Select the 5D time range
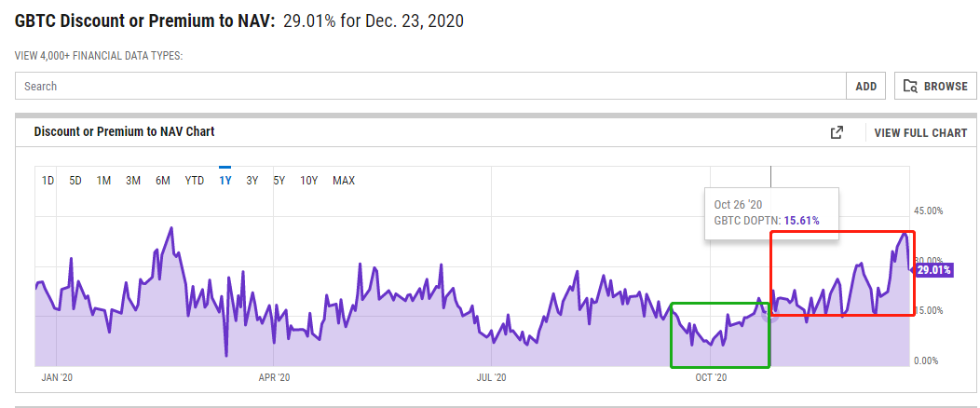 click(x=75, y=181)
